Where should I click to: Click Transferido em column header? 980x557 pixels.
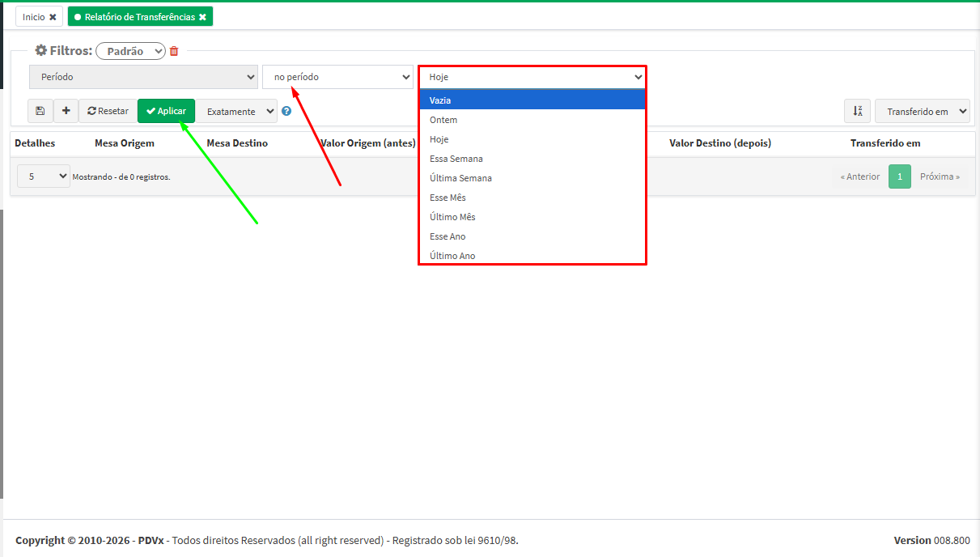click(885, 143)
